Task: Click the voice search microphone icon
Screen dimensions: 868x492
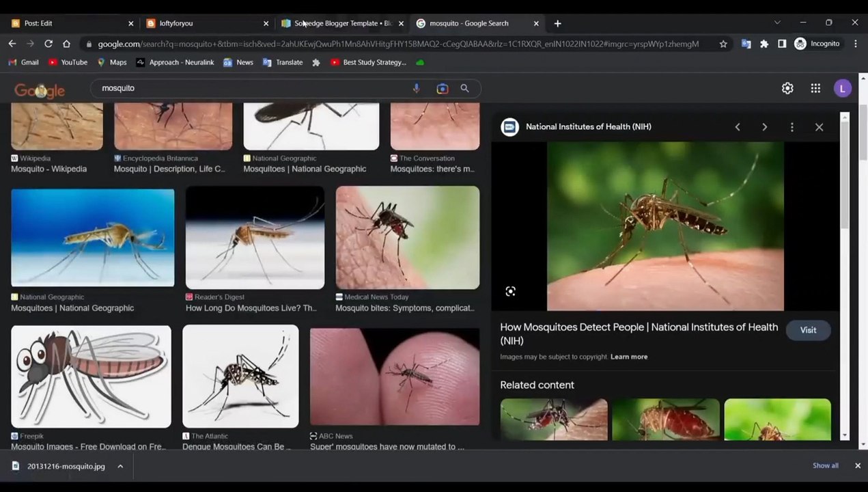Action: pos(417,88)
